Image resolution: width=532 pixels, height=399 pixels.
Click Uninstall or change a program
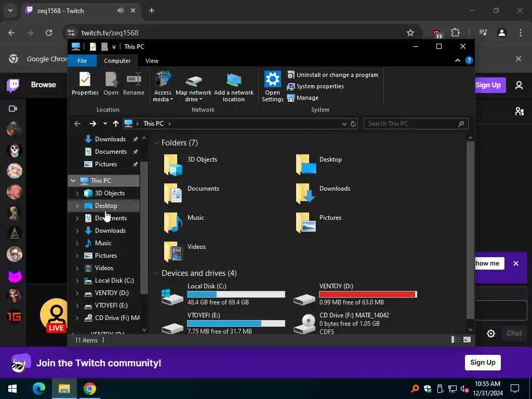click(x=332, y=75)
